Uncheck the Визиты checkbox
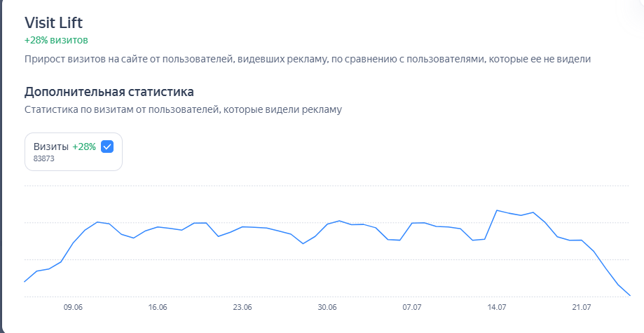Screen dimensions: 644x333 pyautogui.click(x=107, y=147)
